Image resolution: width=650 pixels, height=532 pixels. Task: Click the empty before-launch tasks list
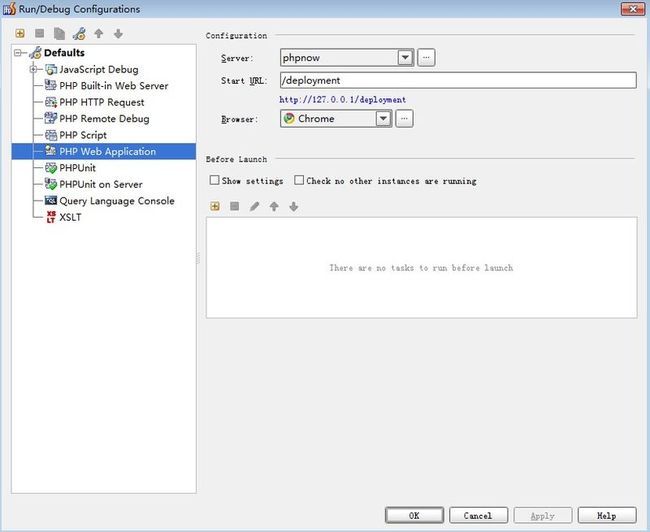pyautogui.click(x=422, y=267)
